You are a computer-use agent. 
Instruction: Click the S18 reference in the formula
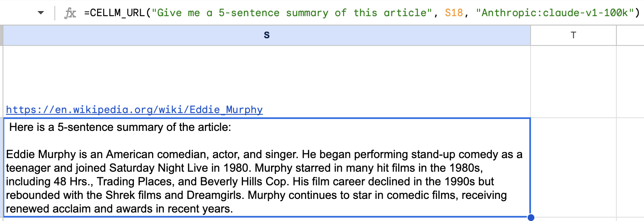(454, 13)
